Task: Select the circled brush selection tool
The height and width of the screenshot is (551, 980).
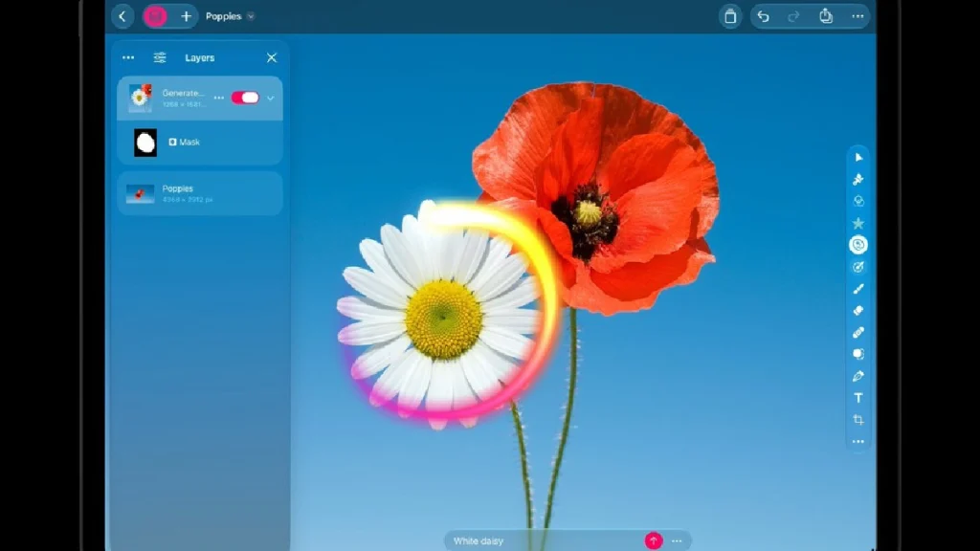Action: [x=858, y=268]
